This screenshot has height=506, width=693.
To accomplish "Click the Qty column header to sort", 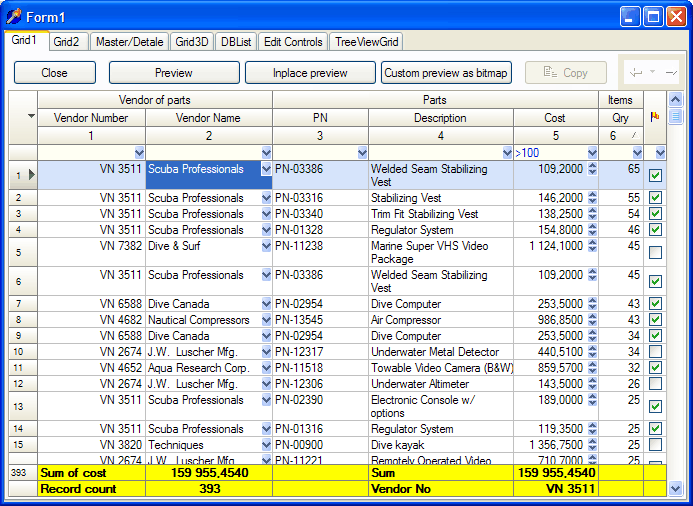I will click(620, 118).
